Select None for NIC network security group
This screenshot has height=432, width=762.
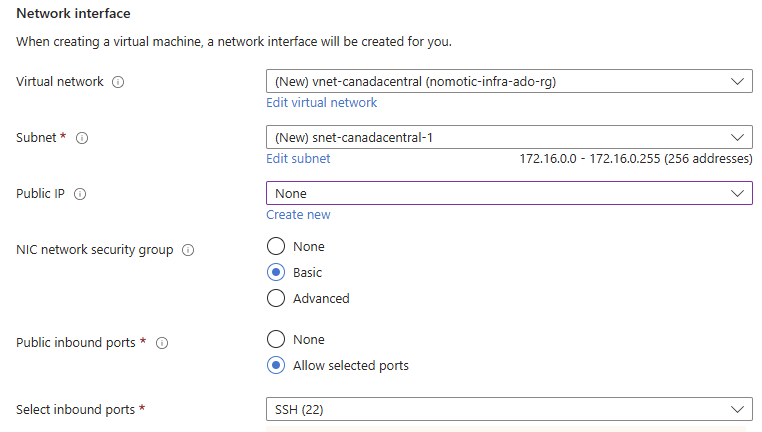276,246
